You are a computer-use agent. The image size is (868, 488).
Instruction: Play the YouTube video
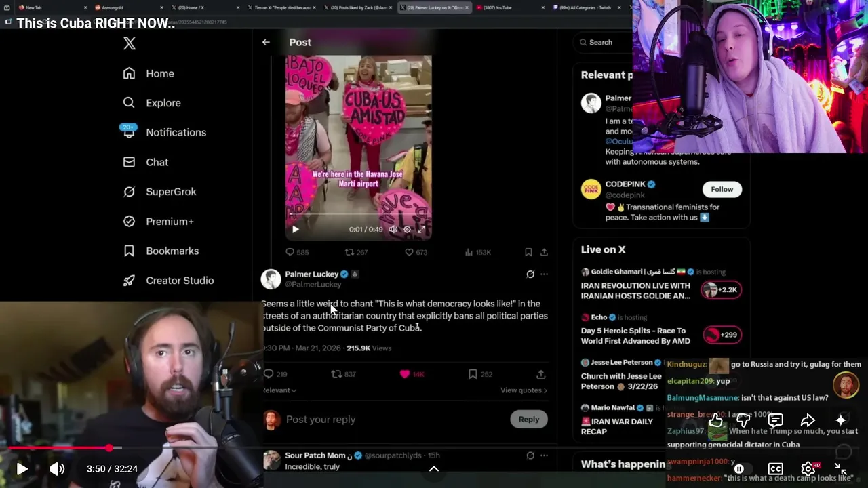coord(22,468)
